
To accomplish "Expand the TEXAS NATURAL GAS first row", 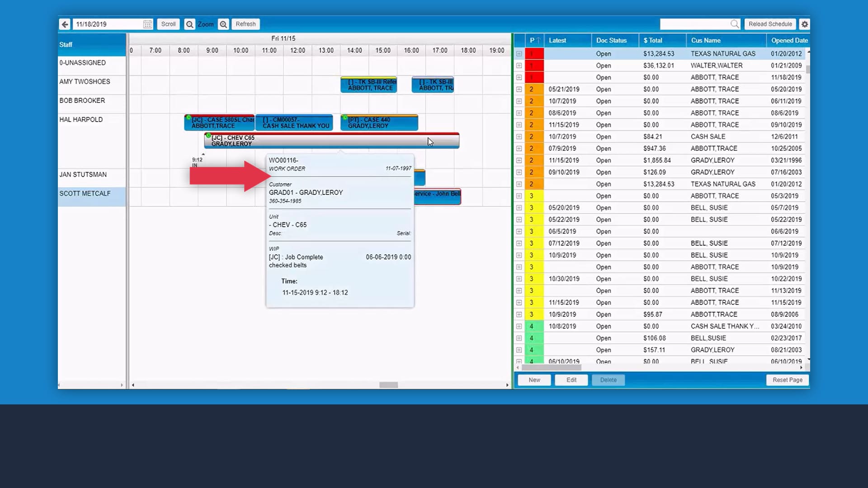I will tap(519, 54).
